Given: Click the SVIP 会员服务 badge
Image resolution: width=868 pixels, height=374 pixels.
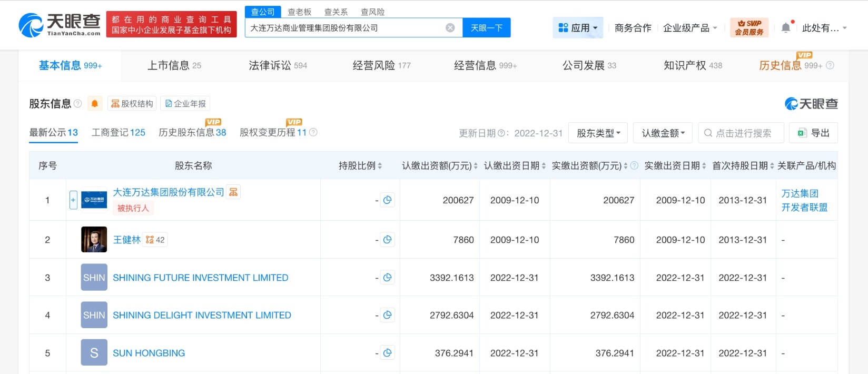Looking at the screenshot, I should click(x=749, y=28).
